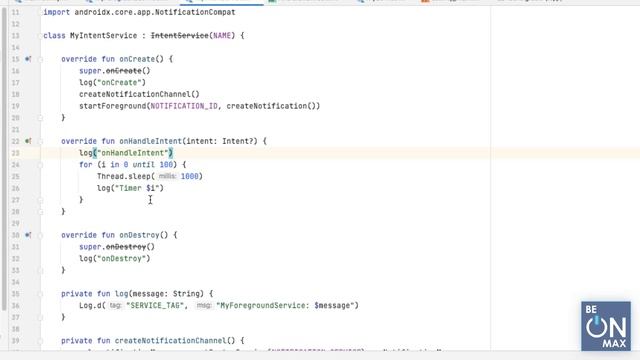
Task: Click the fold end marker on line 20
Action: (x=40, y=118)
